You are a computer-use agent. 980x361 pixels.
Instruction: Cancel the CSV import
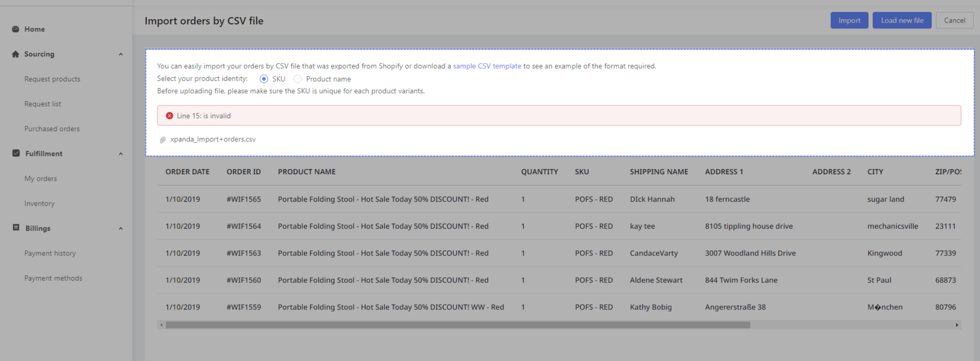pyautogui.click(x=954, y=20)
